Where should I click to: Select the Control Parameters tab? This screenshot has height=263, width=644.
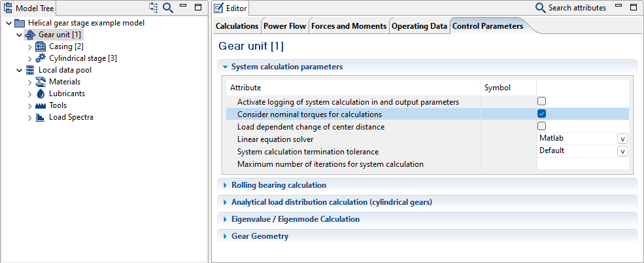(488, 26)
